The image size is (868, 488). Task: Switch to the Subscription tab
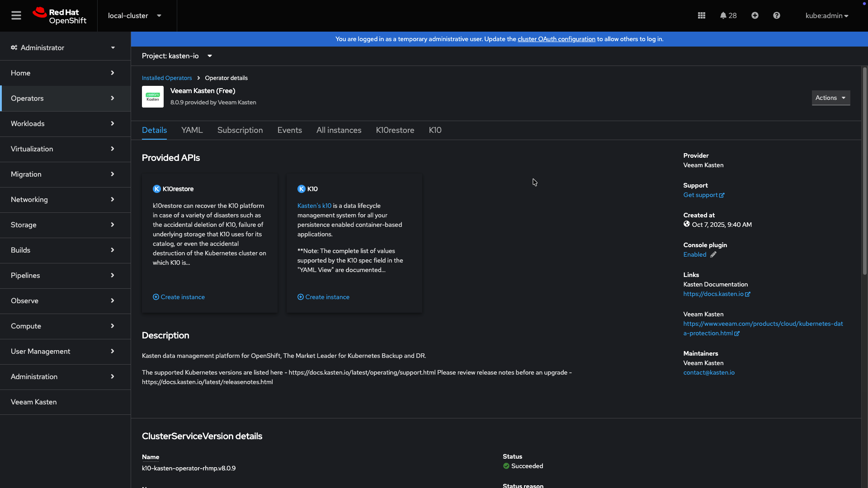[240, 130]
